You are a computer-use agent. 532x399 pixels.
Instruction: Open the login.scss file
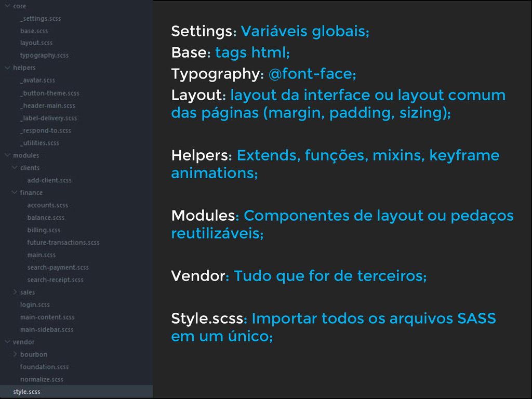coord(35,304)
